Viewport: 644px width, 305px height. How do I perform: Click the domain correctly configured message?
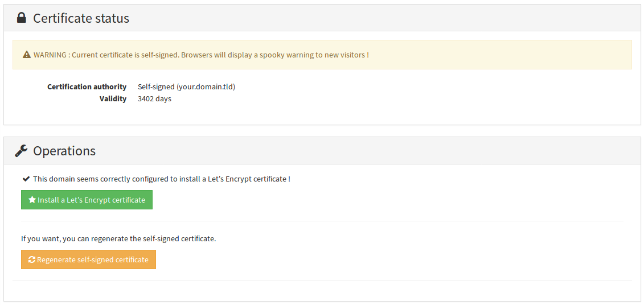click(162, 179)
